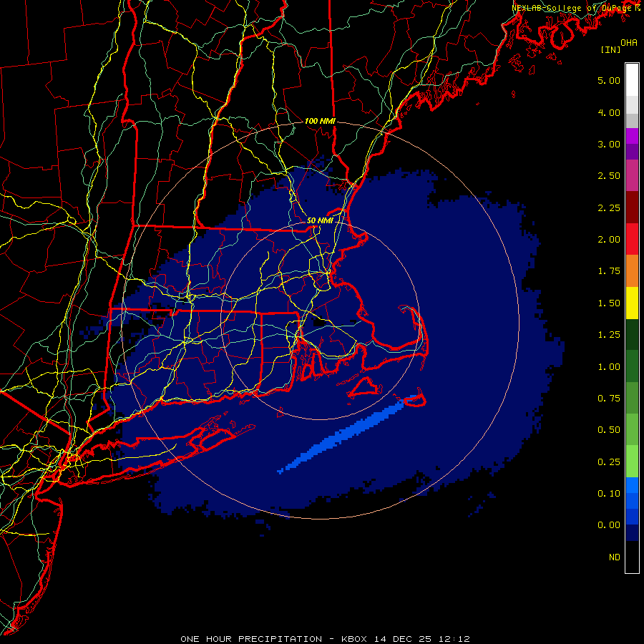The height and width of the screenshot is (644, 644).
Task: Click the 0.10 legend value label
Action: pos(609,494)
